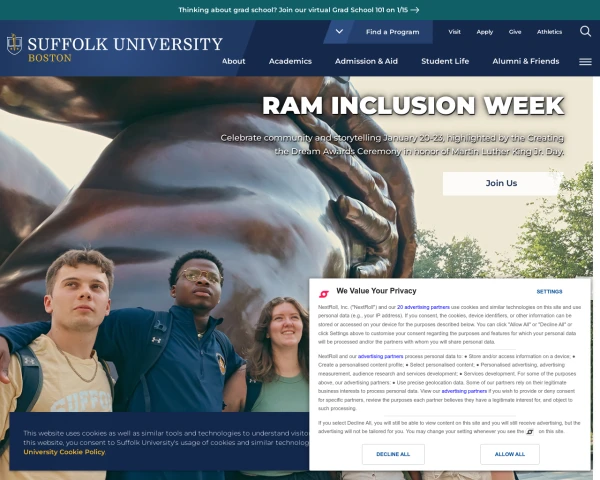Screen dimensions: 600x480
Task: Click the 'We Value Your Privacy' heading
Action: [x=376, y=291]
